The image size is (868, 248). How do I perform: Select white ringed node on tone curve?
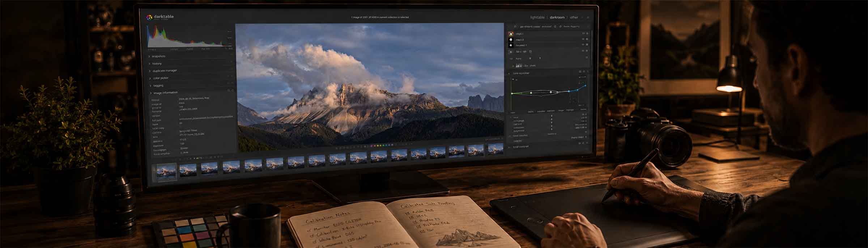[551, 92]
